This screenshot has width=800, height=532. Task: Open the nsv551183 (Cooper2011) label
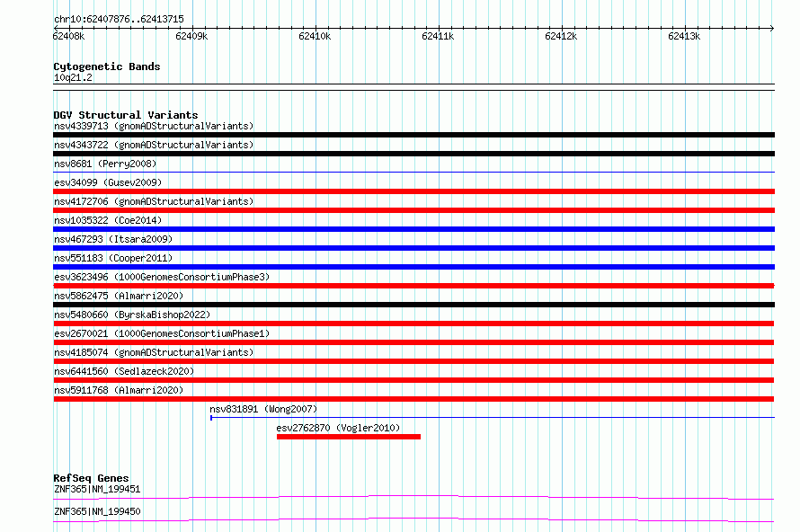coord(113,258)
